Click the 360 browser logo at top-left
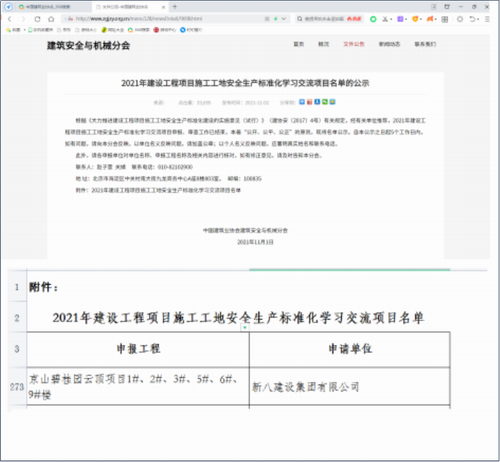 coord(8,7)
